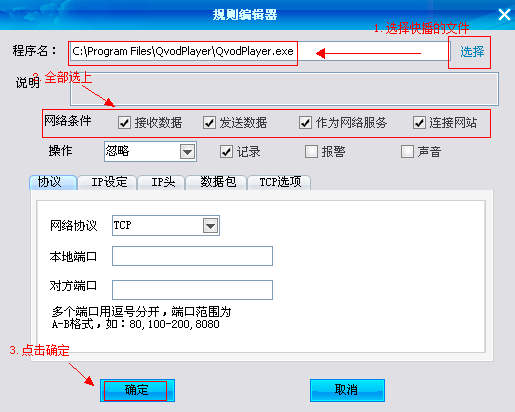Image resolution: width=515 pixels, height=412 pixels.
Task: Disable the 记录 checkbox
Action: pos(226,152)
